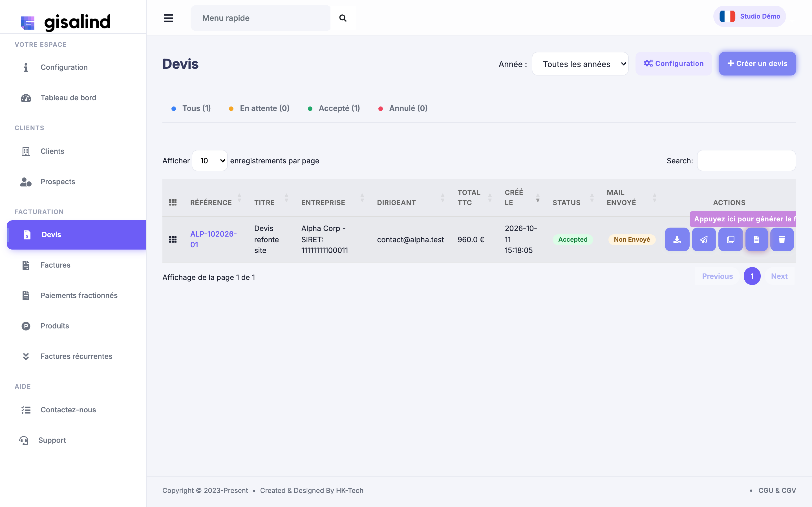Viewport: 812px width, 507px height.
Task: Click the Créer un devis button
Action: click(x=757, y=63)
